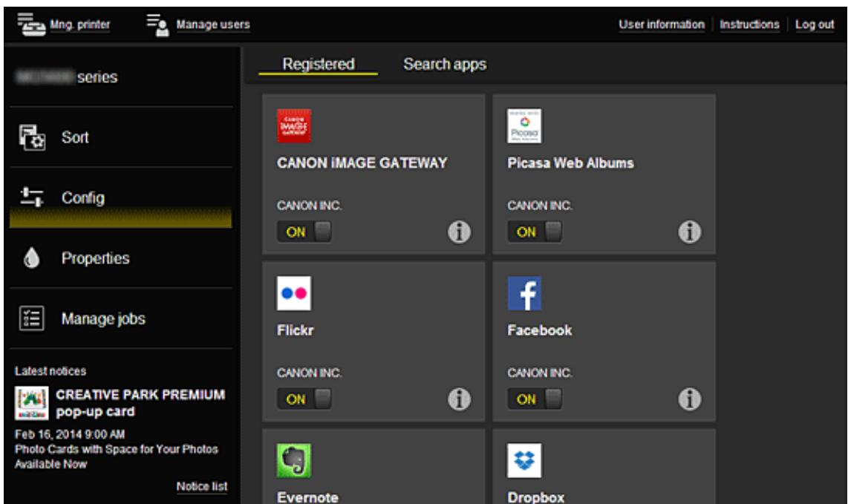
Task: Click the Manage users icon
Action: click(158, 25)
